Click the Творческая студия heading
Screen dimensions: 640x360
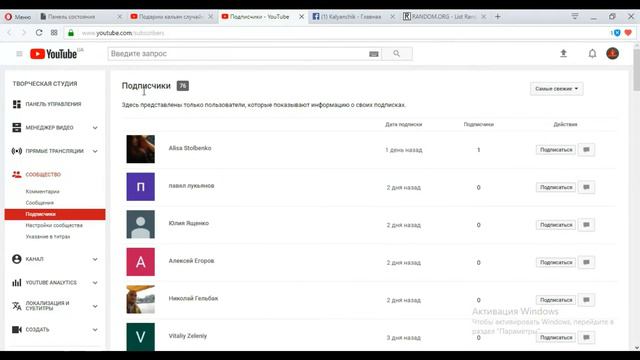[45, 84]
